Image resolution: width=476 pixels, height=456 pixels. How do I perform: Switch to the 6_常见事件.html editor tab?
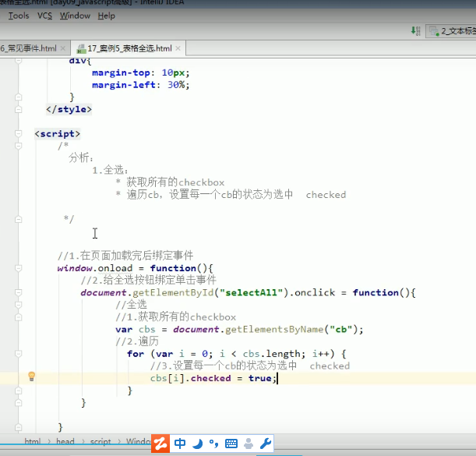[x=29, y=48]
